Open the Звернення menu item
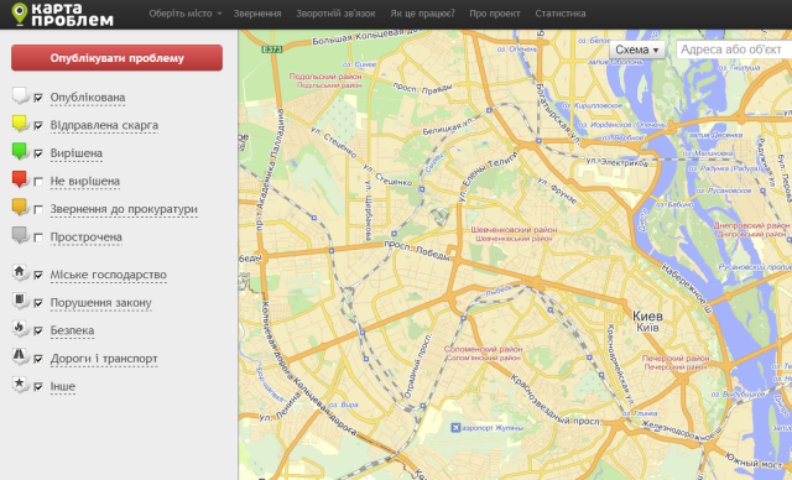 [257, 14]
